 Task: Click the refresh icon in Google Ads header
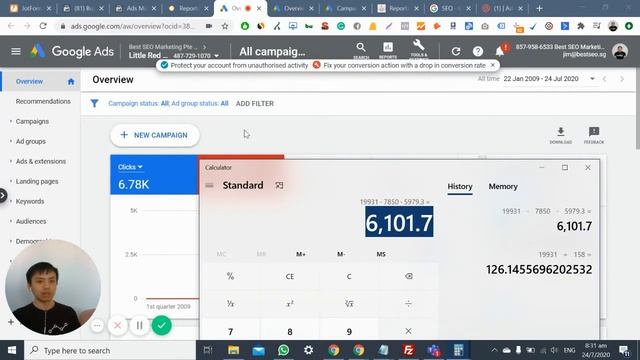456,51
